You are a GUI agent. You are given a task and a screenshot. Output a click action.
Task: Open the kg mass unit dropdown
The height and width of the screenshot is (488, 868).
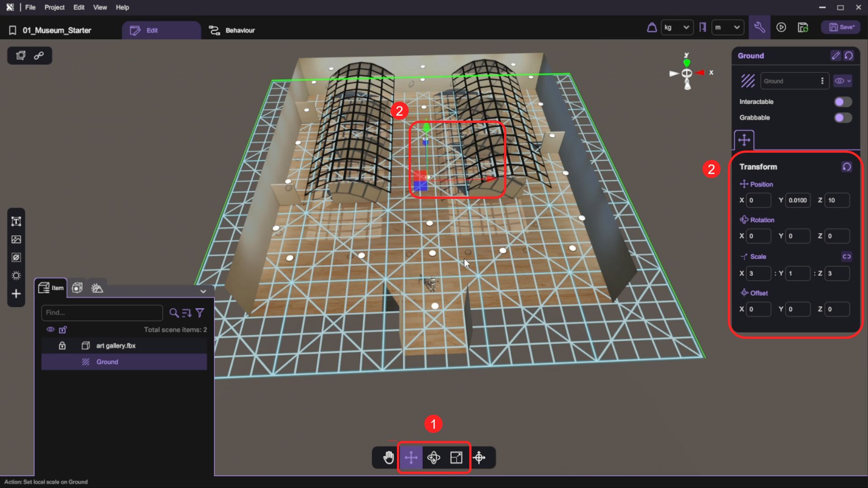pos(677,28)
